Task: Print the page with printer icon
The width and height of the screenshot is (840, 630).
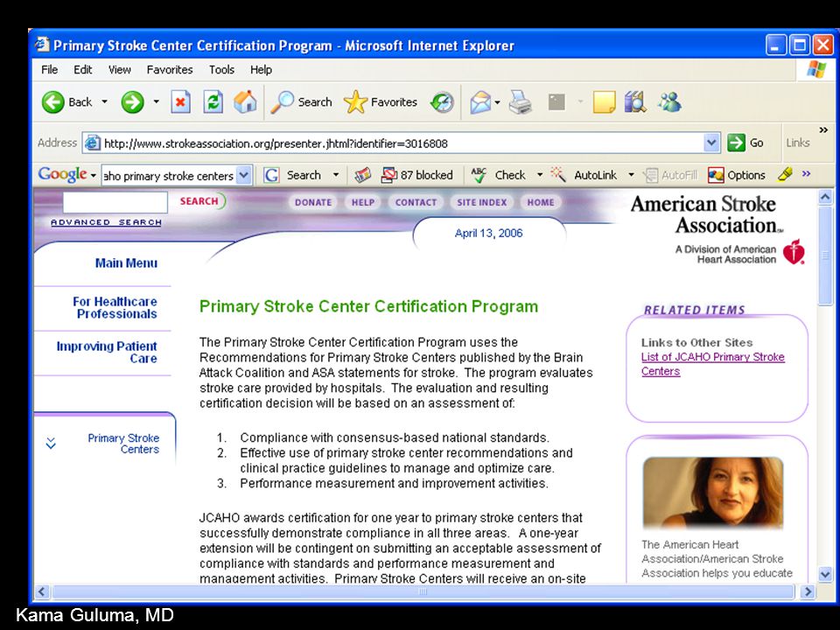Action: 520,101
